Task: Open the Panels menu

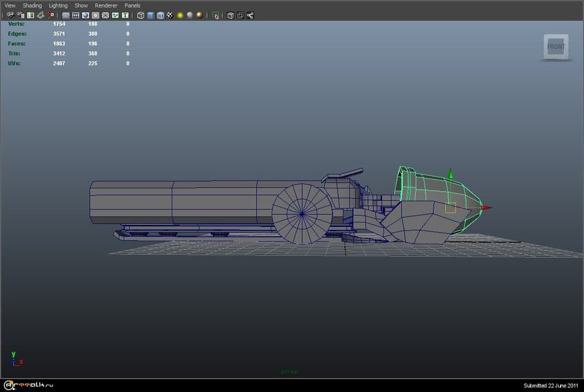Action: pyautogui.click(x=133, y=5)
